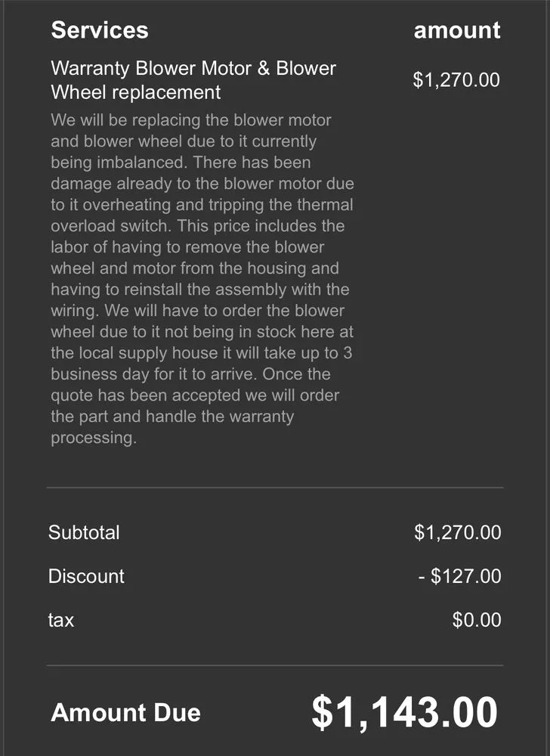Select the Warranty Blower Motor service title
Viewport: 550px width, 756px height.
click(x=193, y=80)
